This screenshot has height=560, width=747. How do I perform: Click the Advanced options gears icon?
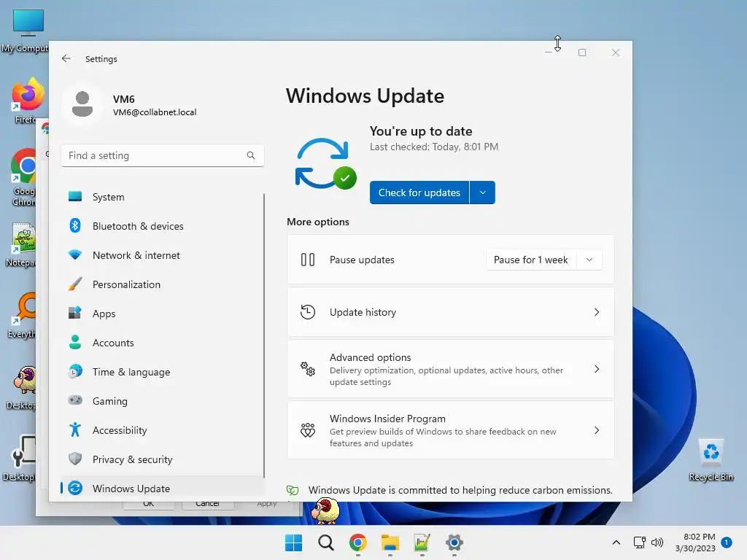(308, 369)
